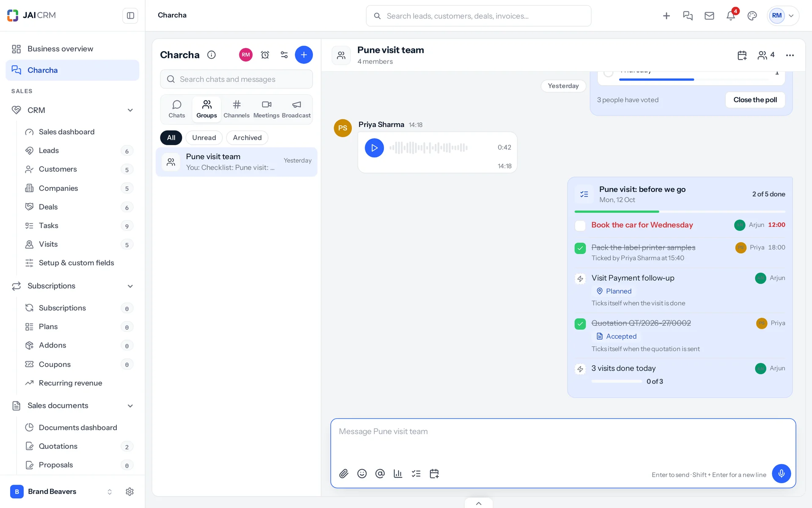Click the Close the poll button
Viewport: 812px width, 508px height.
pyautogui.click(x=755, y=100)
